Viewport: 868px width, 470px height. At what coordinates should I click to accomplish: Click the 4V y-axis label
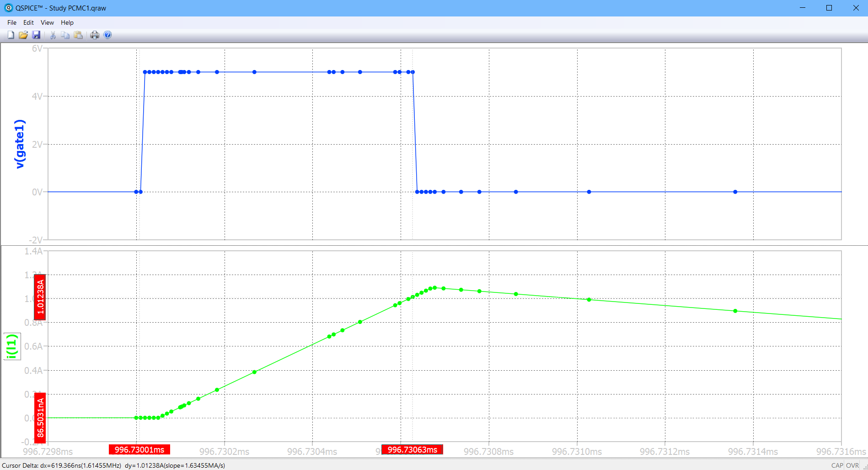[37, 97]
